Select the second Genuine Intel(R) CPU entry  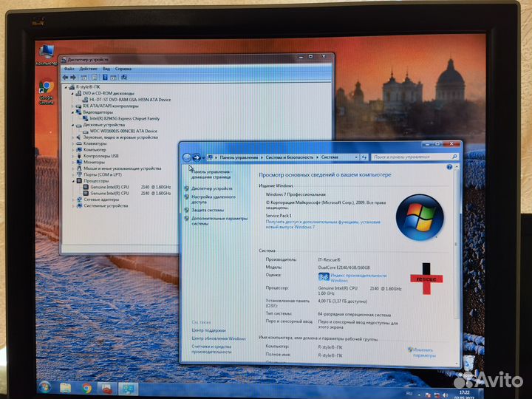[x=127, y=193]
